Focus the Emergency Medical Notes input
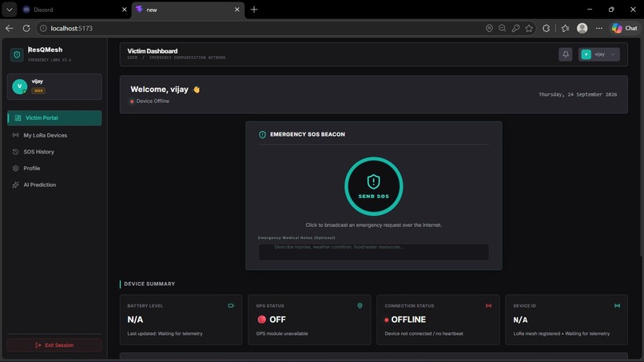The height and width of the screenshot is (362, 644). pos(374,252)
